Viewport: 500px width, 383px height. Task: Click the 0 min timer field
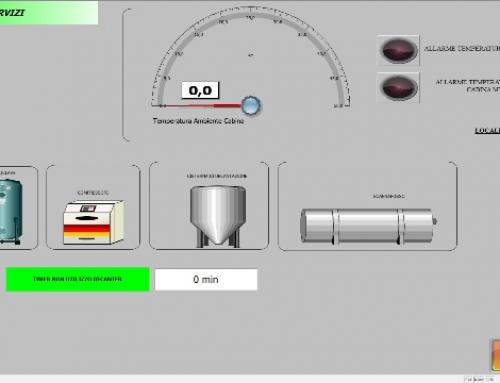206,279
